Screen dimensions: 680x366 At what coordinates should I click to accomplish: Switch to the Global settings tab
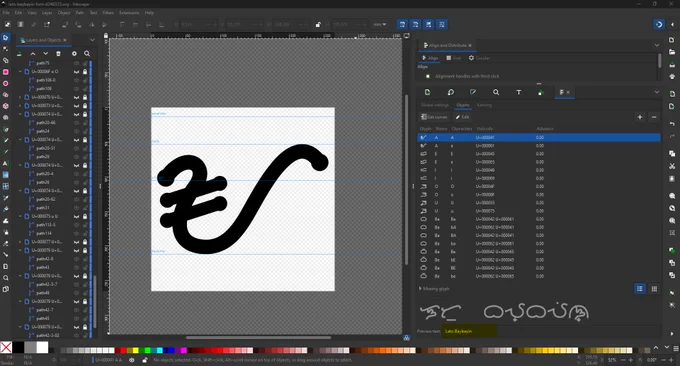[435, 105]
